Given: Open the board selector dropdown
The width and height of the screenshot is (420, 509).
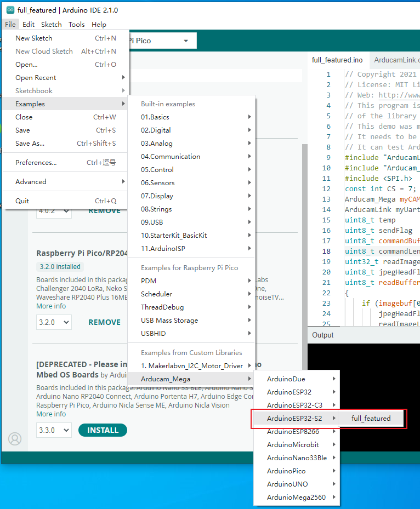Looking at the screenshot, I should tap(162, 41).
